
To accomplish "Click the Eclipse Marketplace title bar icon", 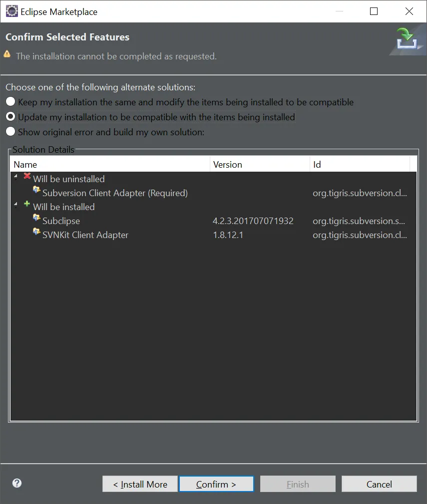I will pos(12,11).
